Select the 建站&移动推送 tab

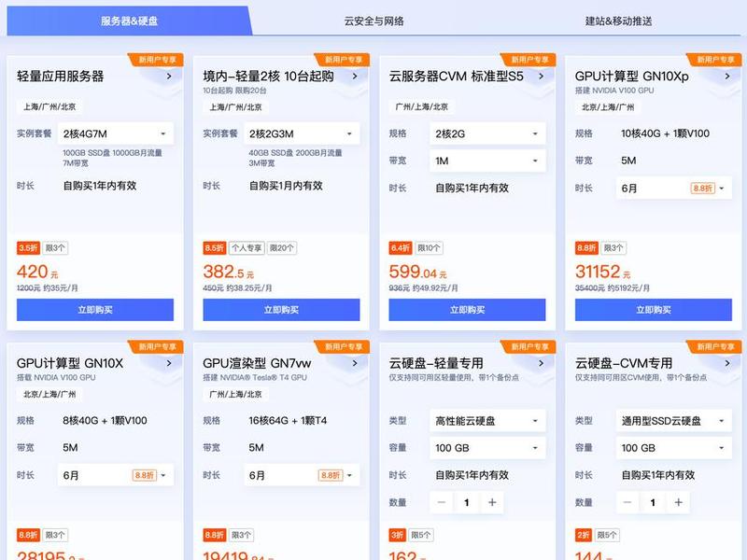coord(618,21)
